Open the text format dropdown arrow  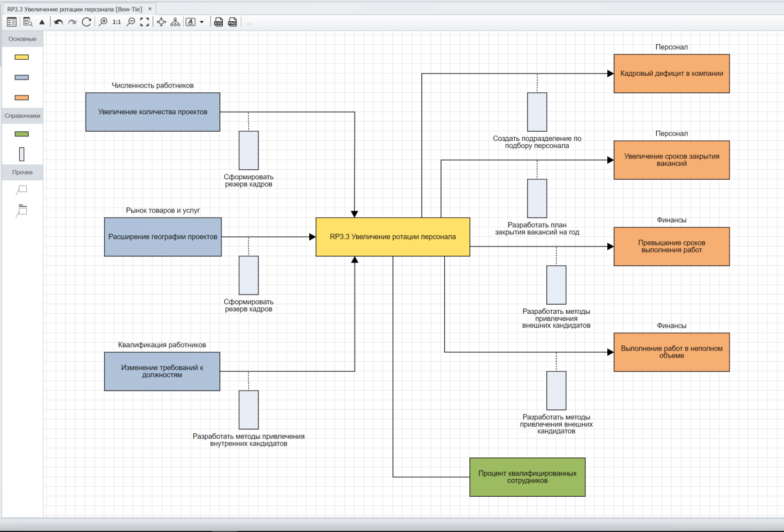tap(202, 22)
